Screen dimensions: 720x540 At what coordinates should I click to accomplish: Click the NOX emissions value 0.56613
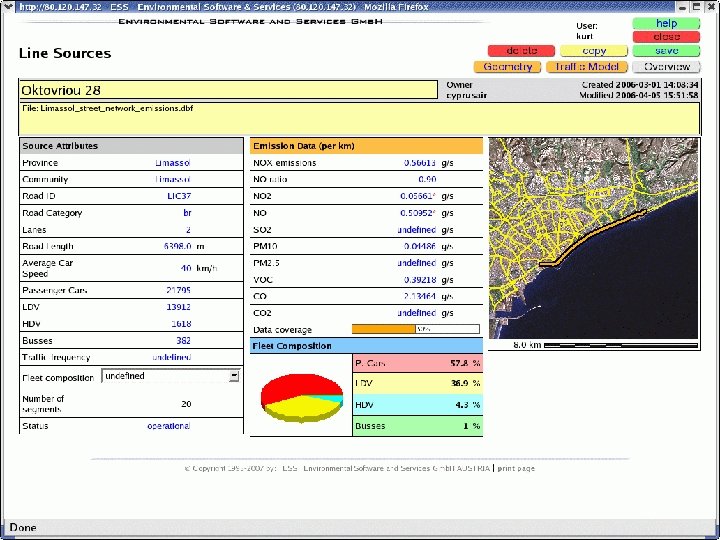(x=420, y=163)
